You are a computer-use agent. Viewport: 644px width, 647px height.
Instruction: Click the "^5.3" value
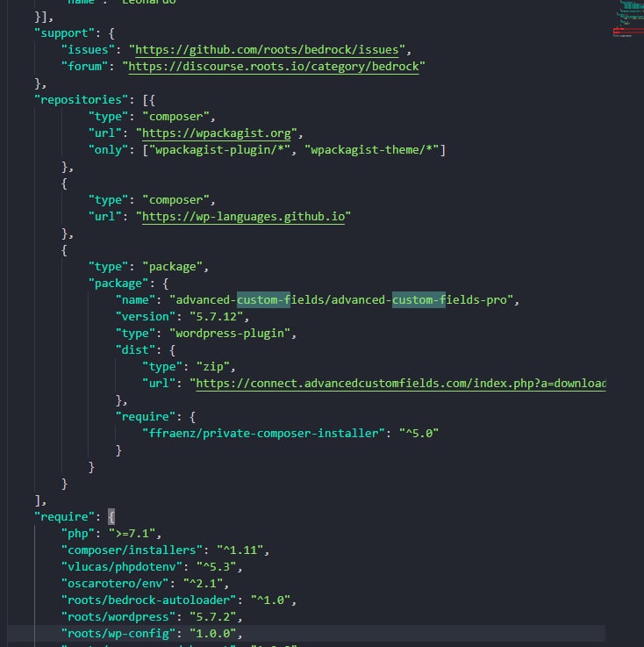pos(217,567)
